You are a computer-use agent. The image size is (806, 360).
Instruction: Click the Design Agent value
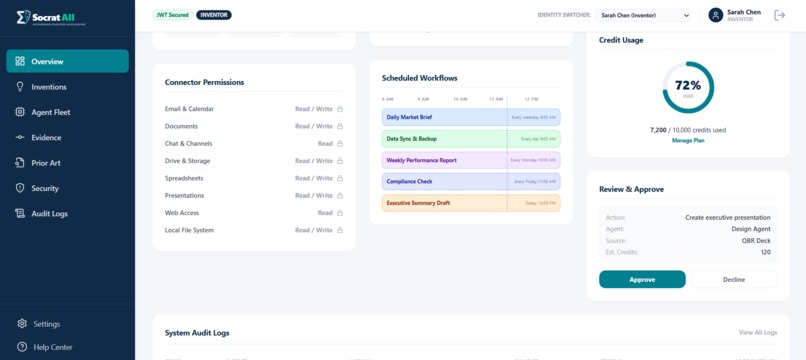coord(751,229)
